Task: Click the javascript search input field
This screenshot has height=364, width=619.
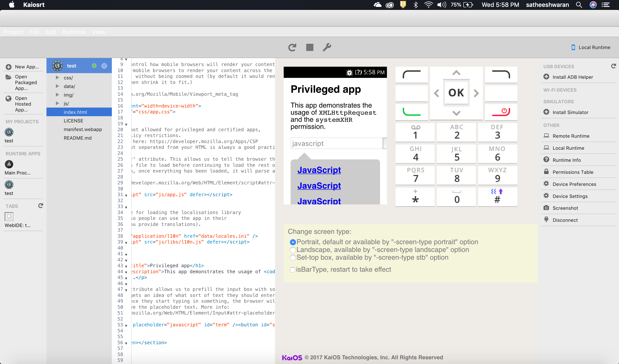Action: click(x=336, y=143)
